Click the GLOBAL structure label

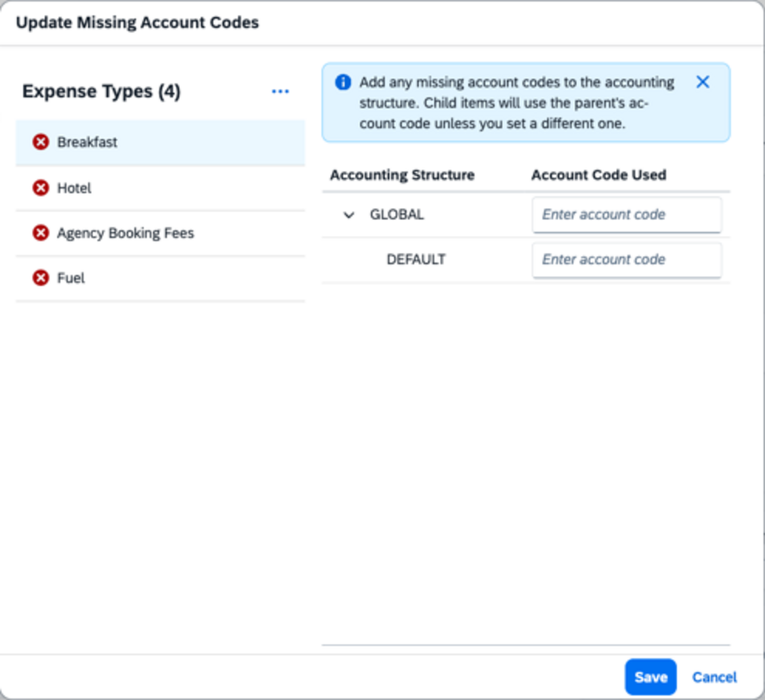[397, 215]
